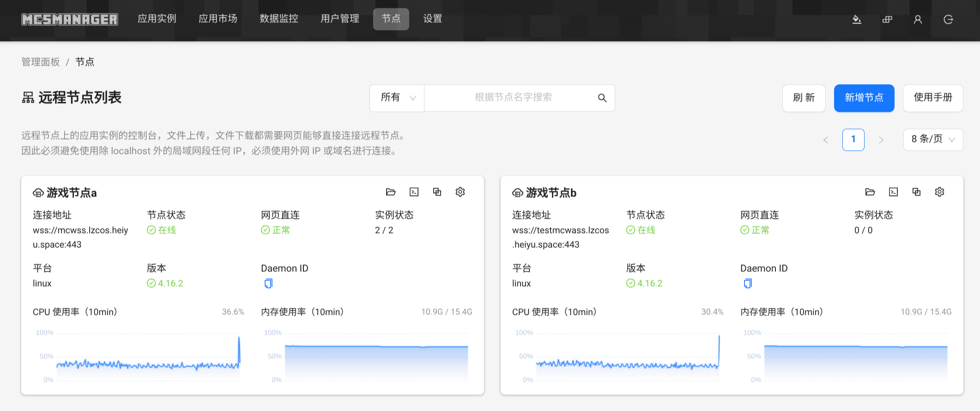Click version 4.16.2 of 游戏节点a
Image resolution: width=980 pixels, height=411 pixels.
(x=165, y=283)
